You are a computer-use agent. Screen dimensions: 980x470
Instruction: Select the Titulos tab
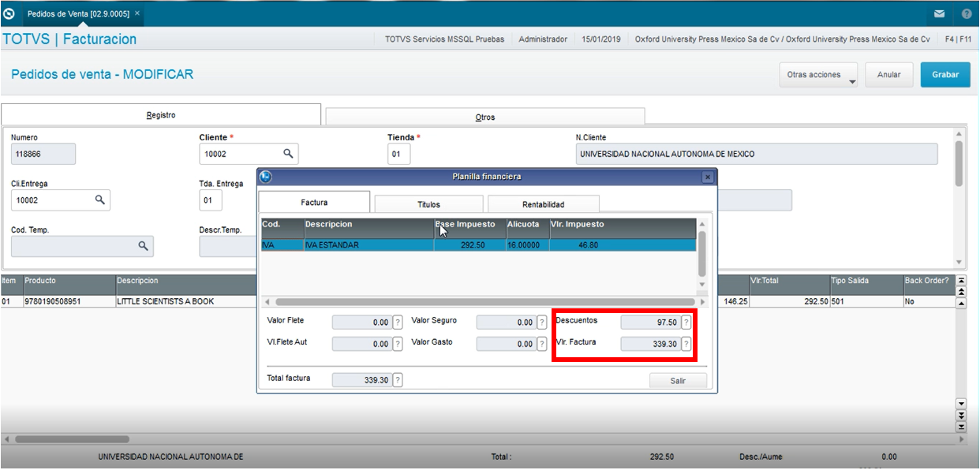(428, 204)
